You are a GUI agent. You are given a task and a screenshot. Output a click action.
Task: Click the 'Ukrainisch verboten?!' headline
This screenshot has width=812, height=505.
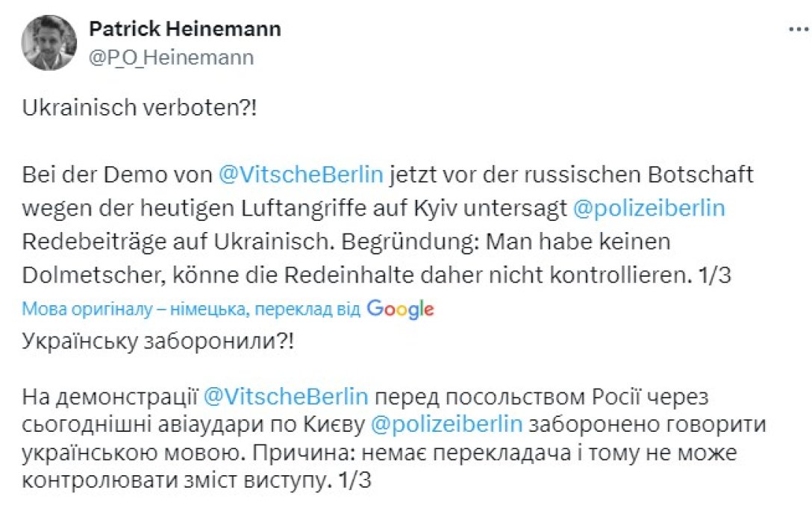139,107
